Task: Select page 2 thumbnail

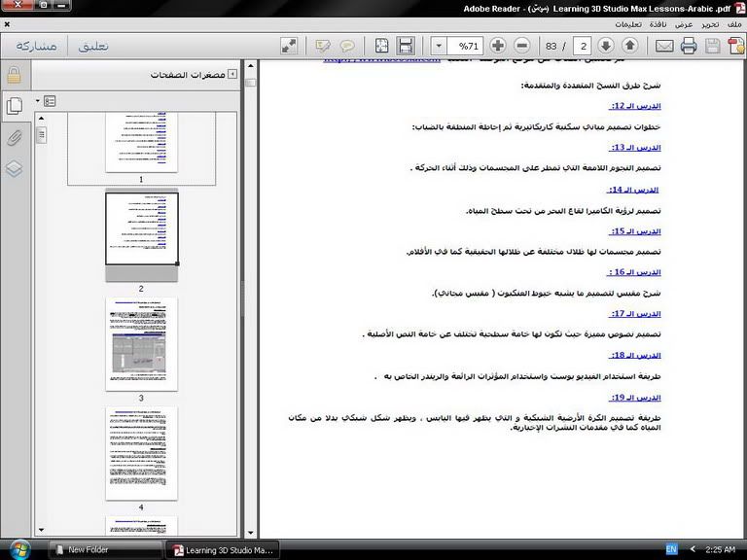Action: point(141,229)
